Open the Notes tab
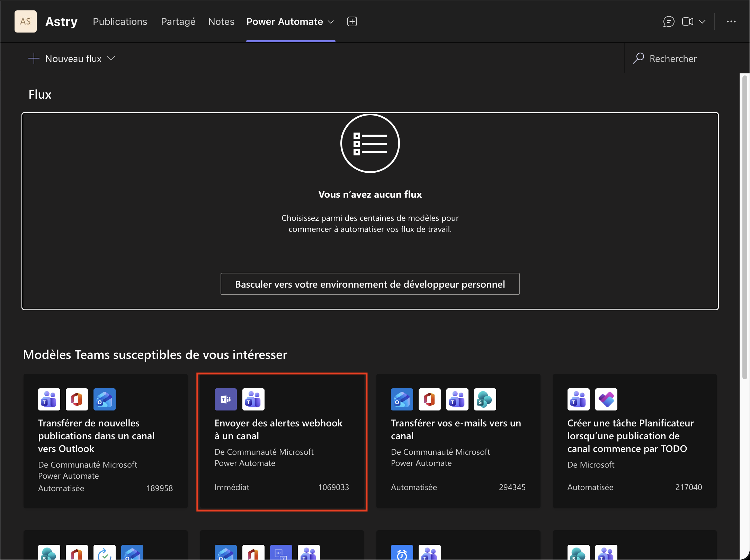The height and width of the screenshot is (560, 750). pos(221,21)
